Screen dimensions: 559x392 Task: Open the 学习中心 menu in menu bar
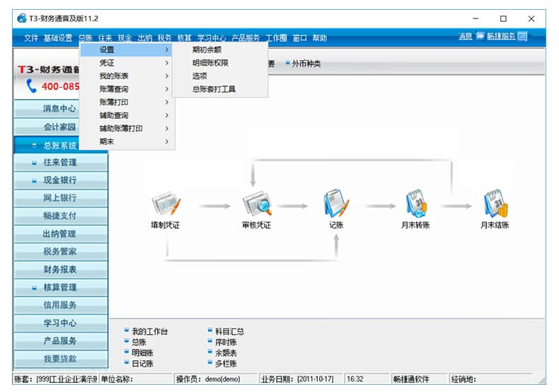(211, 38)
